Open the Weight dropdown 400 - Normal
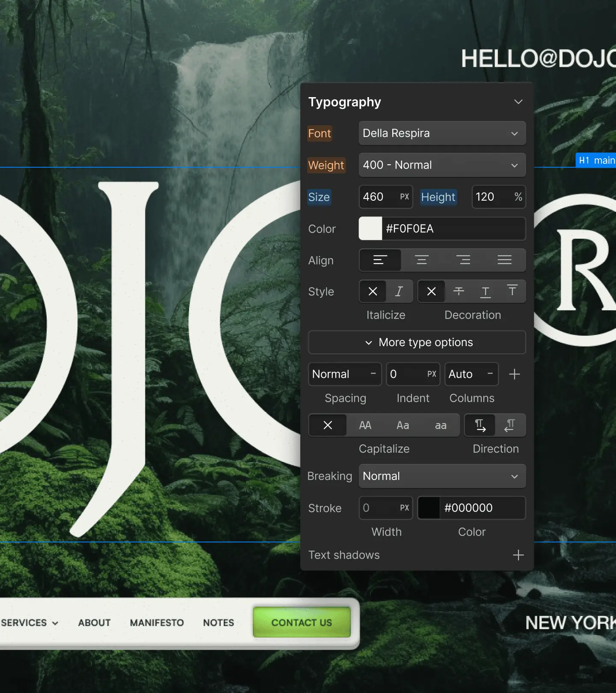Image resolution: width=616 pixels, height=693 pixels. pyautogui.click(x=442, y=165)
